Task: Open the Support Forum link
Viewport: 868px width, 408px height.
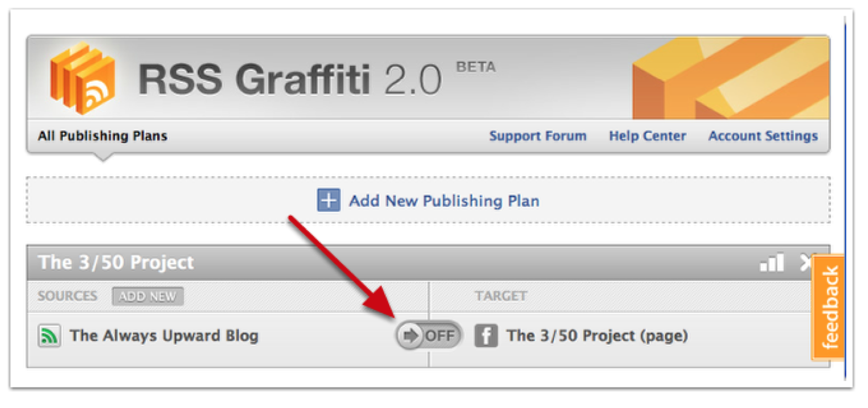Action: point(537,136)
